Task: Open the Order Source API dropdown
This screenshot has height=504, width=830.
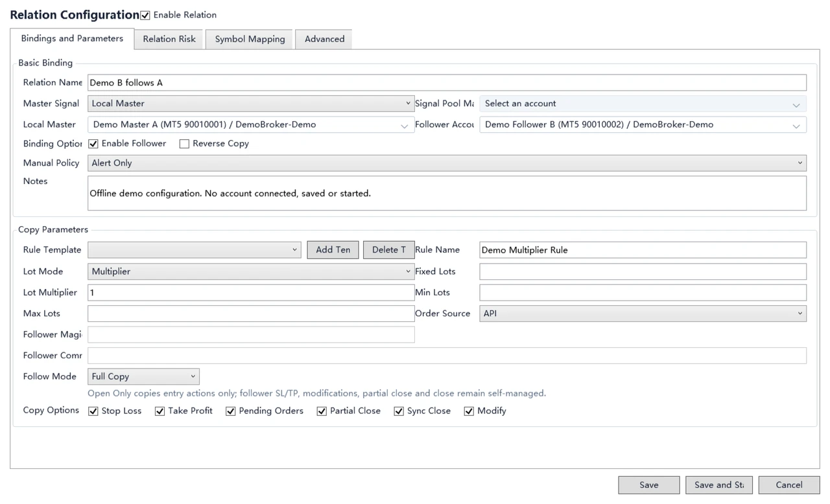Action: pos(643,314)
